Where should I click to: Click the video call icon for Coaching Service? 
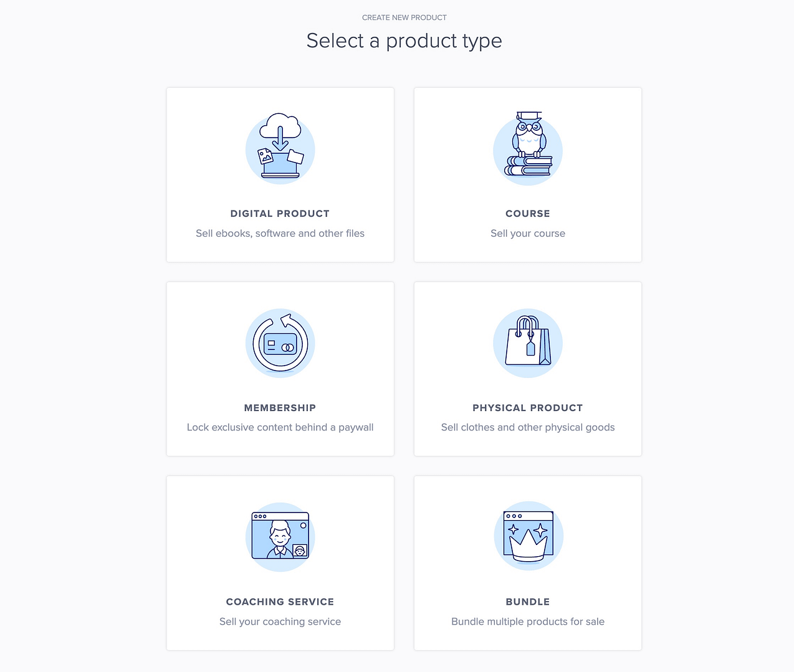pyautogui.click(x=280, y=536)
